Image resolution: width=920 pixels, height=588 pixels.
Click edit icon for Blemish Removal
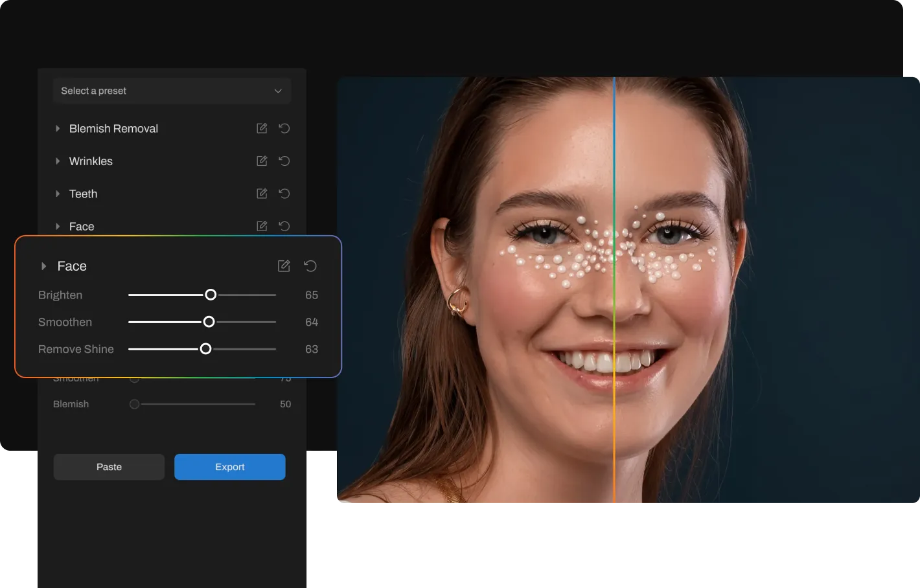[262, 128]
